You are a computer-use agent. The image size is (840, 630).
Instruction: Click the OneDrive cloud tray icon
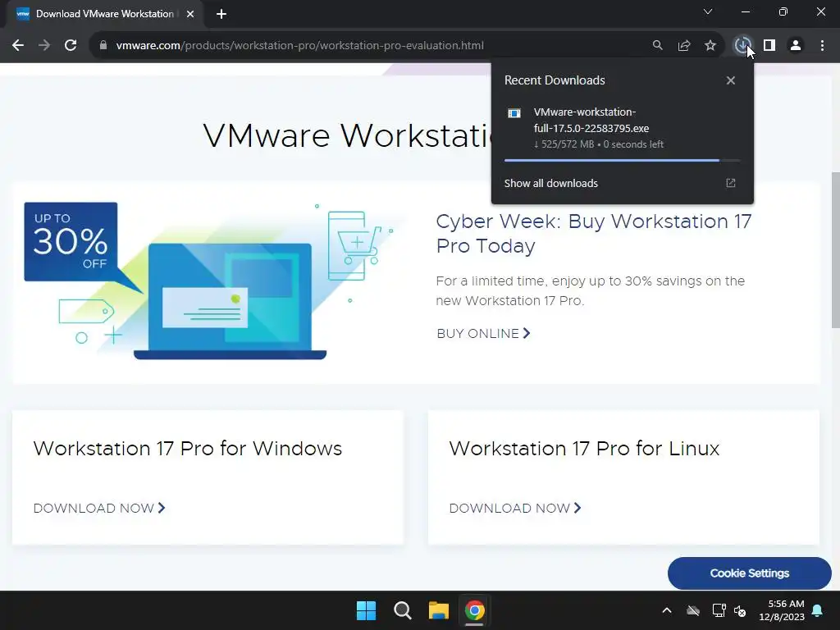(x=693, y=610)
